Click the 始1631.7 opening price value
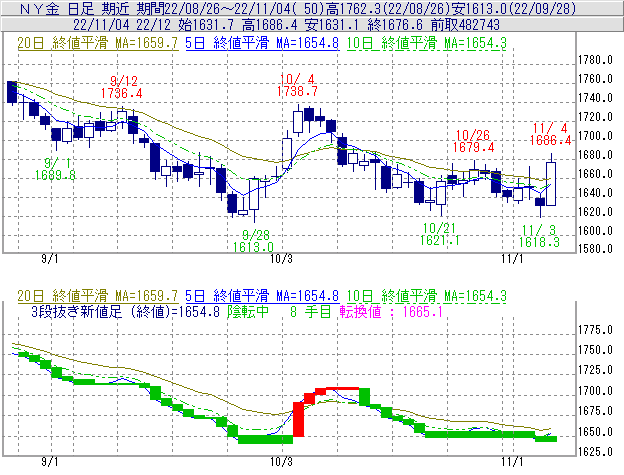This screenshot has width=624, height=475. [206, 25]
